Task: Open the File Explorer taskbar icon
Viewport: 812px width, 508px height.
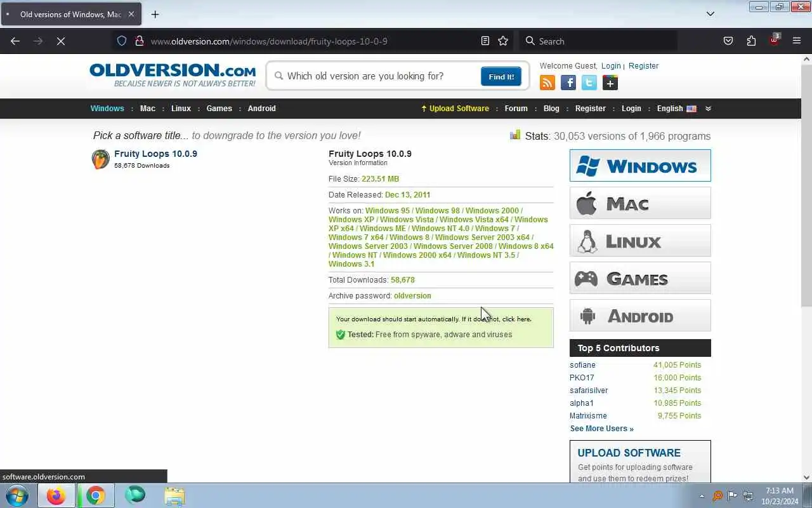Action: coord(174,495)
